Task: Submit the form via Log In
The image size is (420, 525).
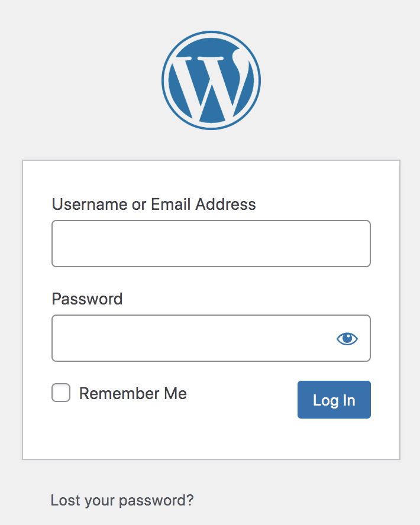Action: click(x=334, y=400)
